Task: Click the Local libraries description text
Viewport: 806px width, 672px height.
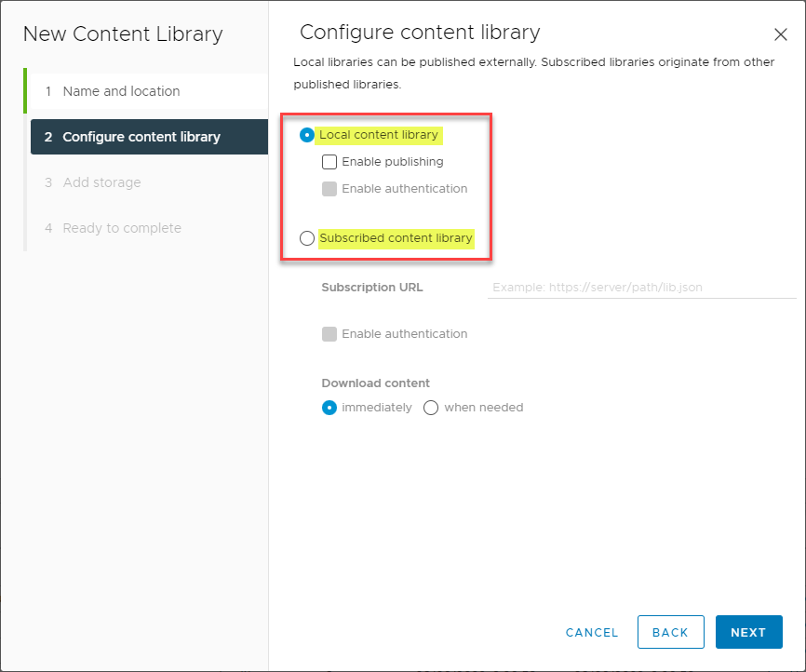Action: 533,73
